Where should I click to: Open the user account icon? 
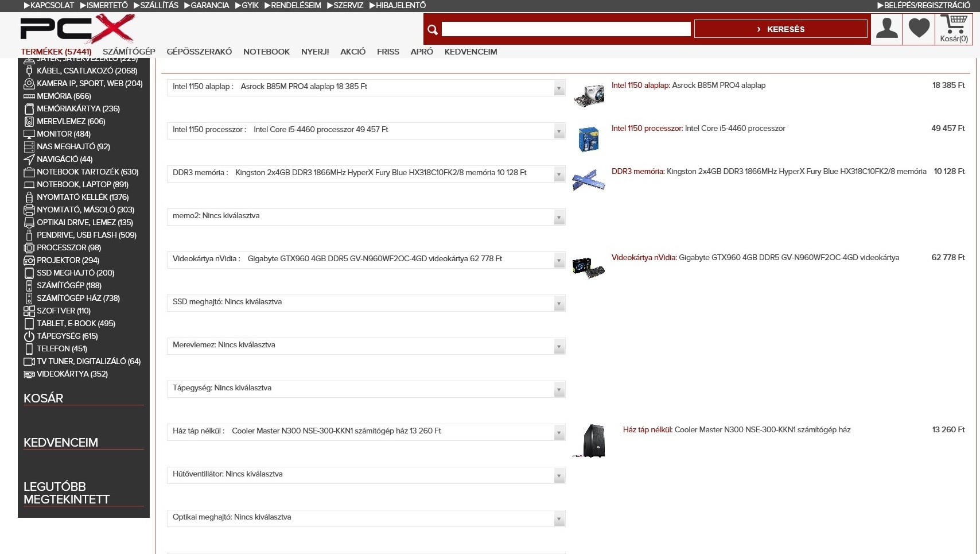[886, 29]
